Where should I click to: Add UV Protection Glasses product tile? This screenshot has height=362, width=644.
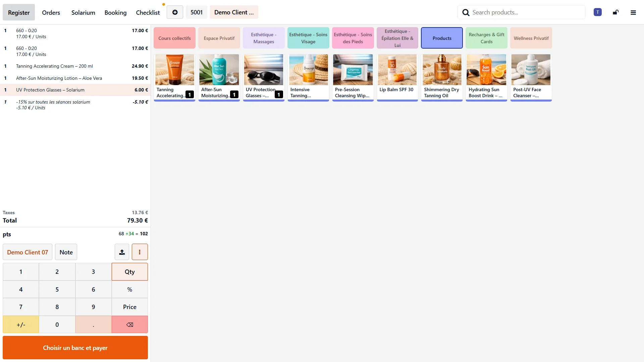point(264,77)
